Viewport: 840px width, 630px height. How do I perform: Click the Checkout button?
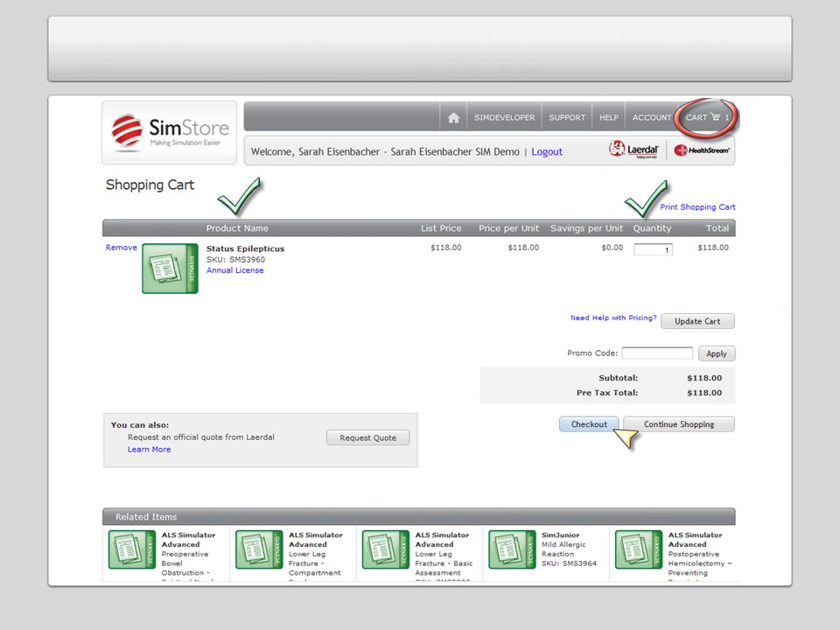(x=589, y=424)
